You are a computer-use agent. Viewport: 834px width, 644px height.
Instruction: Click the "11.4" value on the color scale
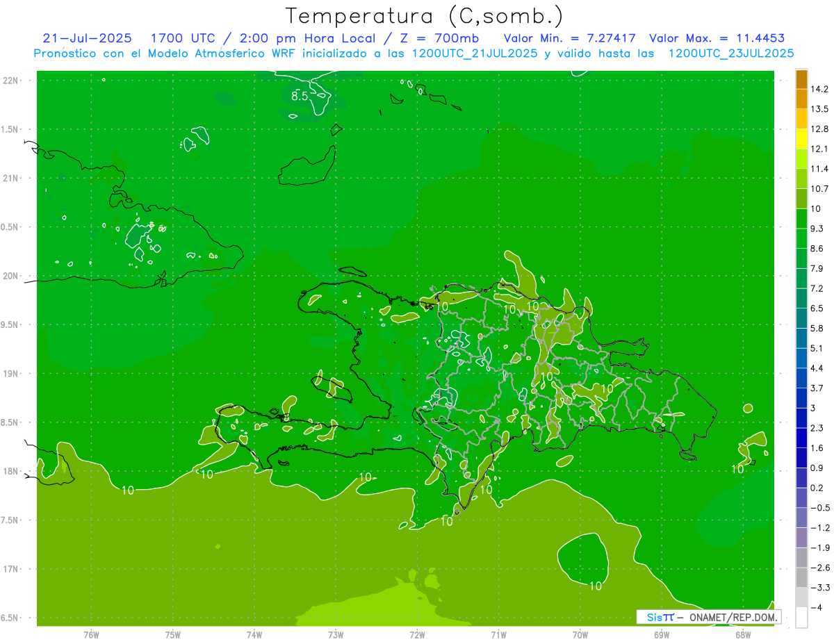pos(819,169)
